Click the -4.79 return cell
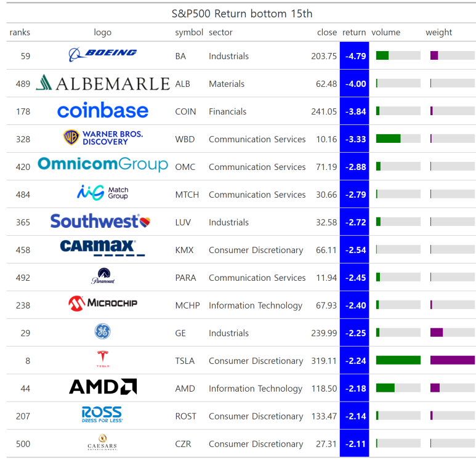 click(x=354, y=56)
